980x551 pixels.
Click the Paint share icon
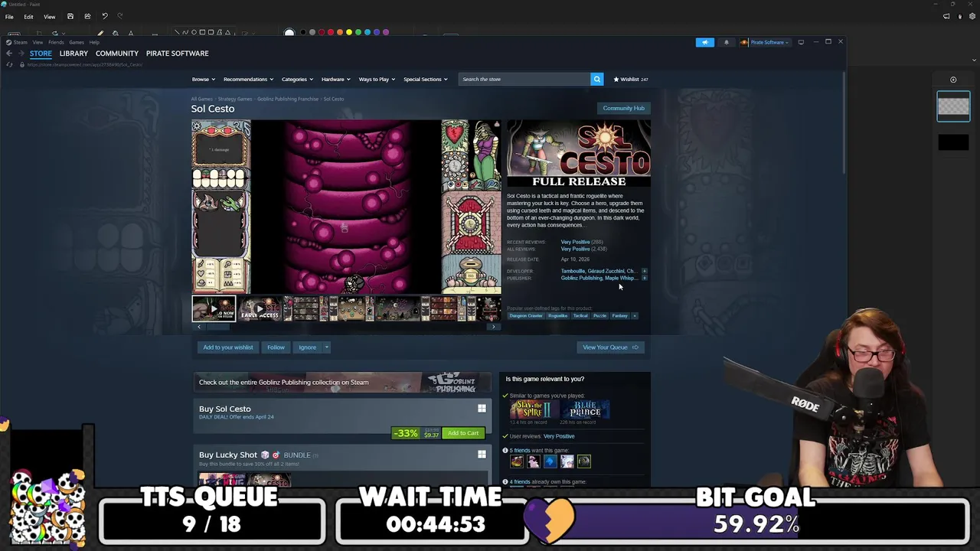coord(87,16)
